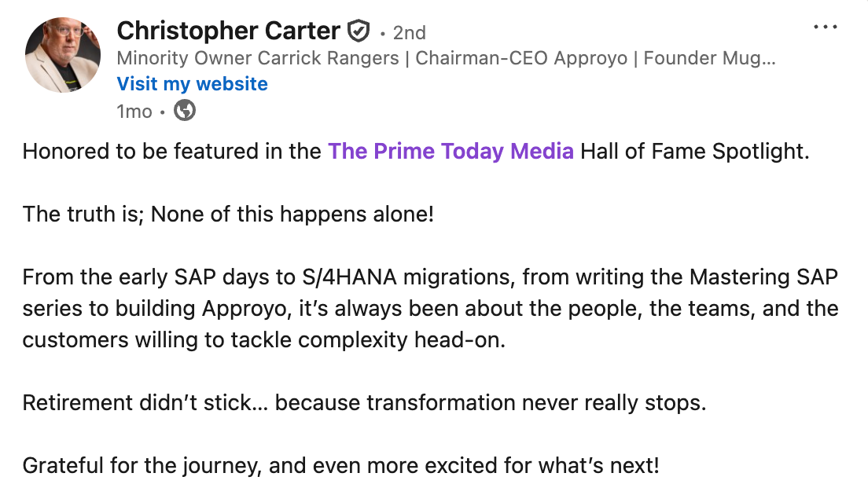
Task: Open the Visit my website link
Action: pos(192,84)
